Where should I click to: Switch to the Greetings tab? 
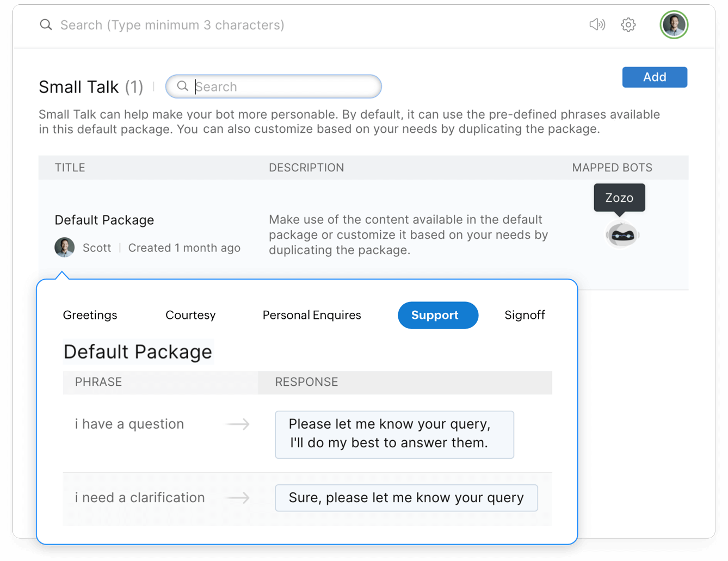(x=90, y=315)
